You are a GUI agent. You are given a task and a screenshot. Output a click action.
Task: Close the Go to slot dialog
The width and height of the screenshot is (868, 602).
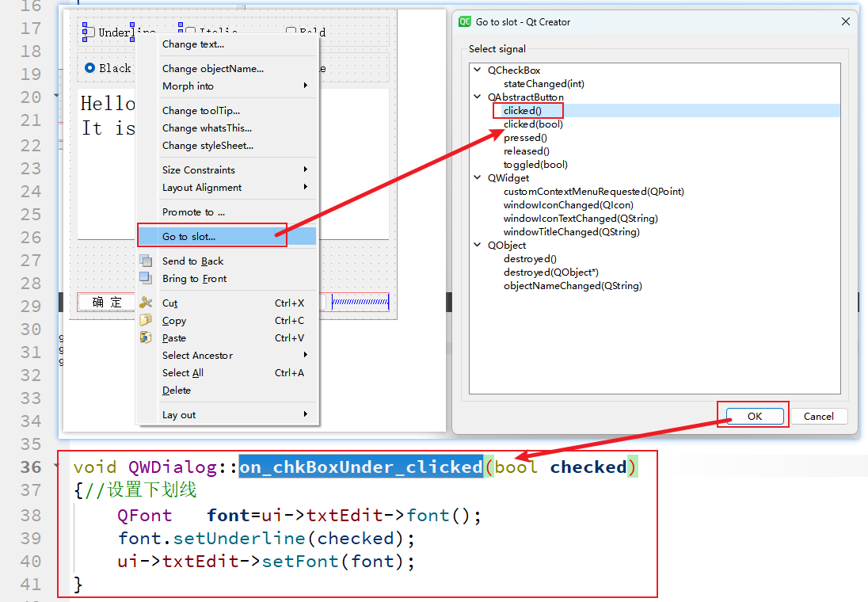tap(845, 22)
